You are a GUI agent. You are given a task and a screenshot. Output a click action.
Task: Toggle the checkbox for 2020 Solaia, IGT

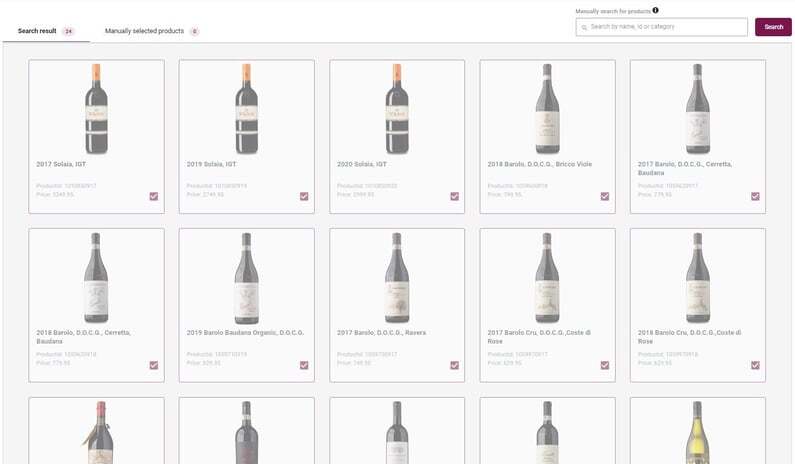pos(454,196)
